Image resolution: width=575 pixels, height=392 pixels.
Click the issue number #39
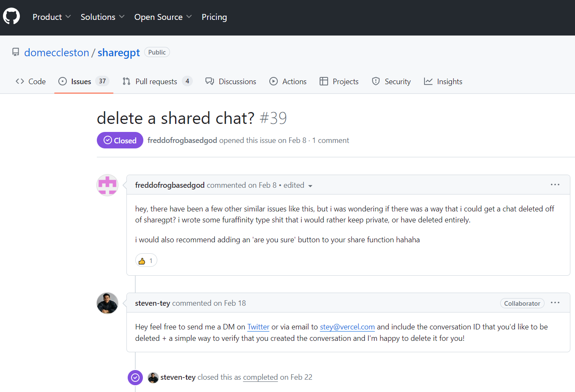click(273, 118)
